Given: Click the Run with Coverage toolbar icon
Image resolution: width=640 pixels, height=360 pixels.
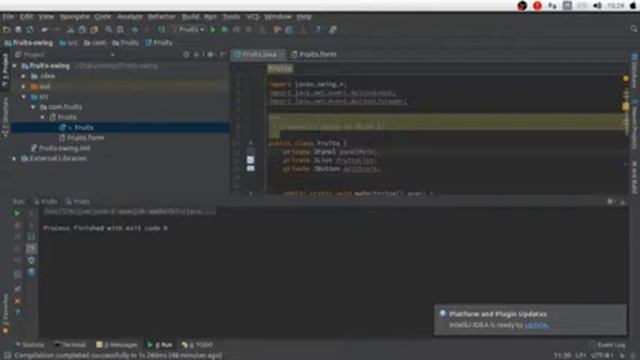Looking at the screenshot, I should click(x=236, y=29).
